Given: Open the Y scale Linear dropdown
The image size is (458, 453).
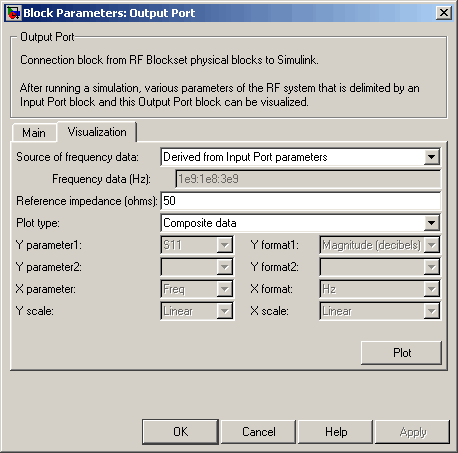Looking at the screenshot, I should [197, 311].
